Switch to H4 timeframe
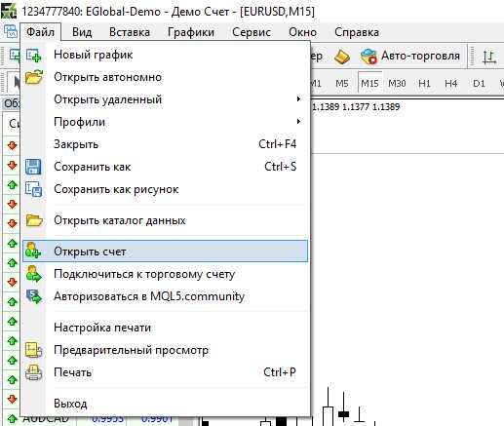The width and height of the screenshot is (504, 426). (x=451, y=84)
